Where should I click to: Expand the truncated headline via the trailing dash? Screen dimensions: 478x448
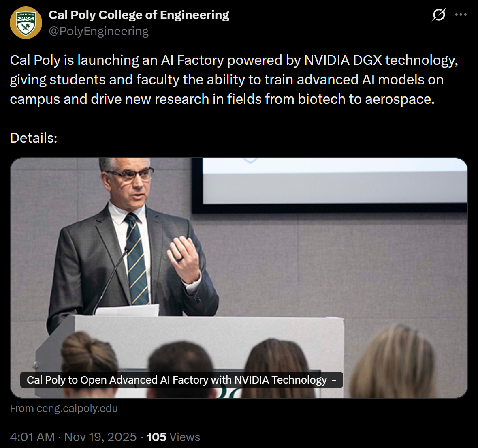click(x=334, y=380)
